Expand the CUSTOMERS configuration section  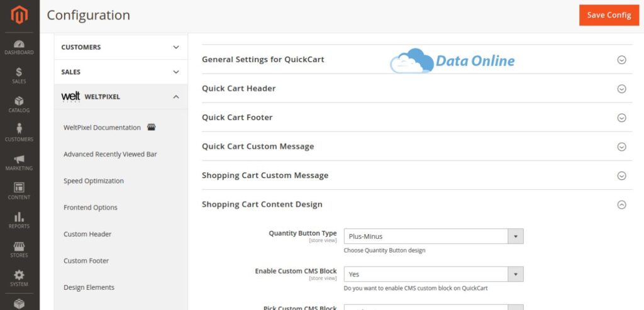pyautogui.click(x=121, y=47)
